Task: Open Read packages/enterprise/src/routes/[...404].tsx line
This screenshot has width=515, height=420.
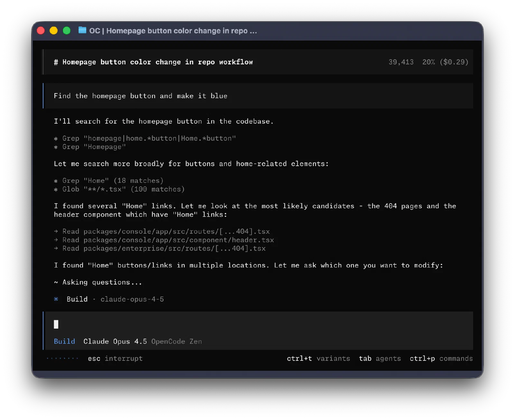Action: click(160, 248)
